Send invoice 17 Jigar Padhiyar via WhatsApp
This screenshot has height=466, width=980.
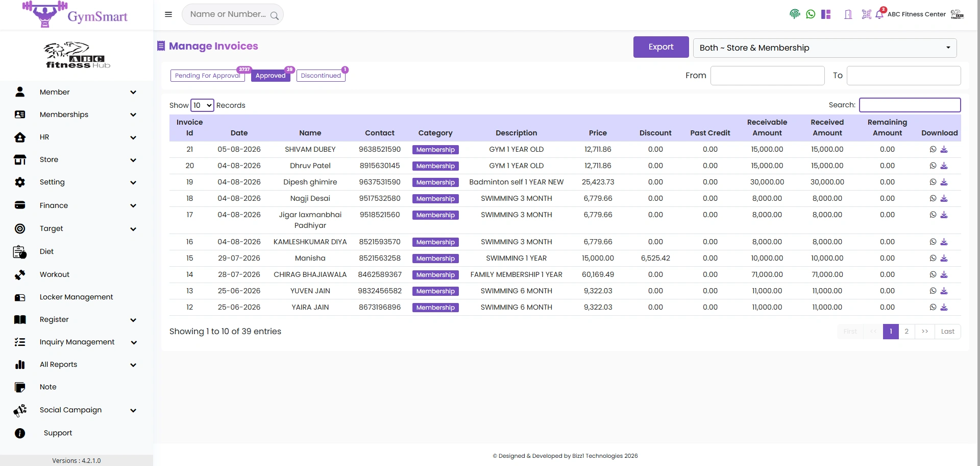[933, 215]
